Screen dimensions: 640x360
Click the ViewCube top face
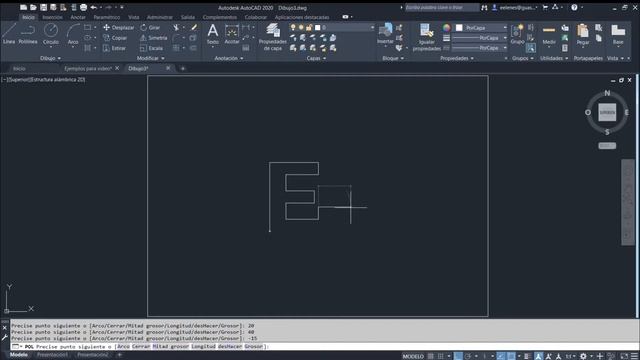(x=607, y=112)
